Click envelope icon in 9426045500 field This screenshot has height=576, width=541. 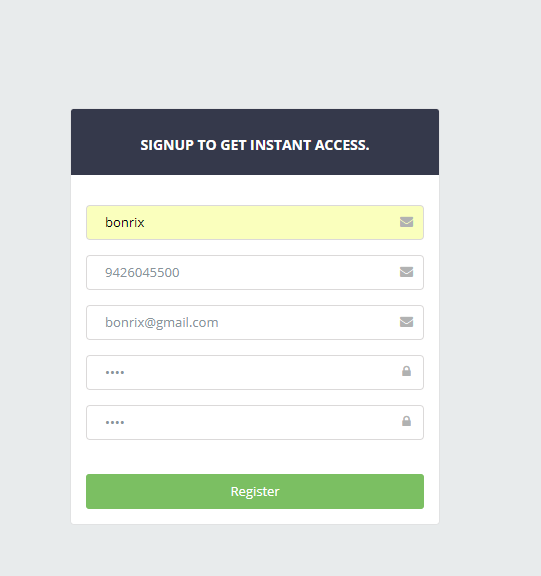coord(406,272)
